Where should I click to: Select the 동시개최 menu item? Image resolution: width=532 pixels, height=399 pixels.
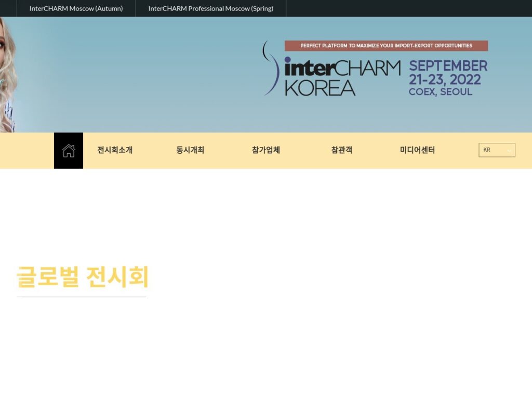point(190,150)
